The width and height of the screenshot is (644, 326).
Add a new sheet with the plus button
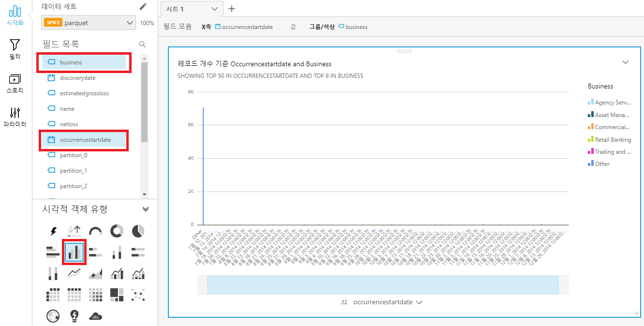click(232, 9)
